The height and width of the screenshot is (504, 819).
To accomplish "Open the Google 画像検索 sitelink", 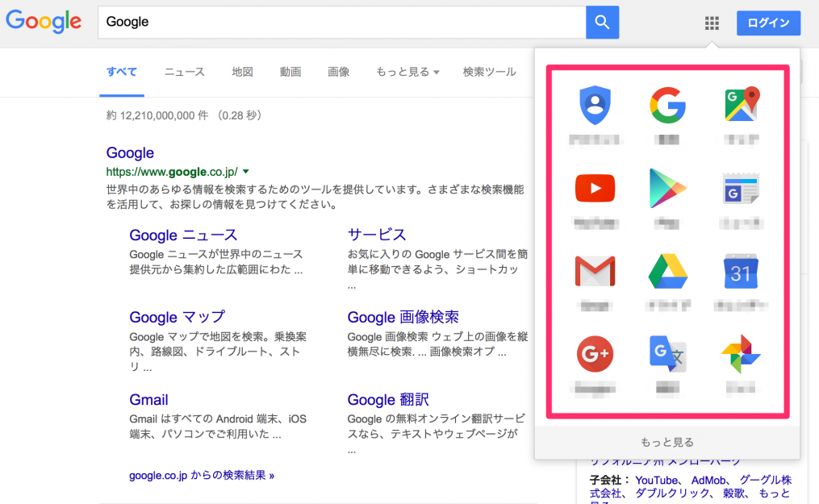I will [x=403, y=317].
